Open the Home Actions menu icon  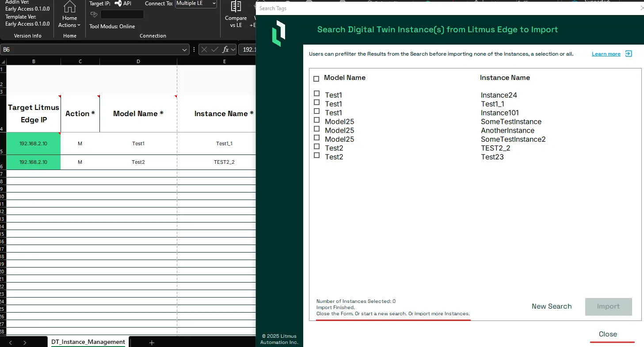69,8
